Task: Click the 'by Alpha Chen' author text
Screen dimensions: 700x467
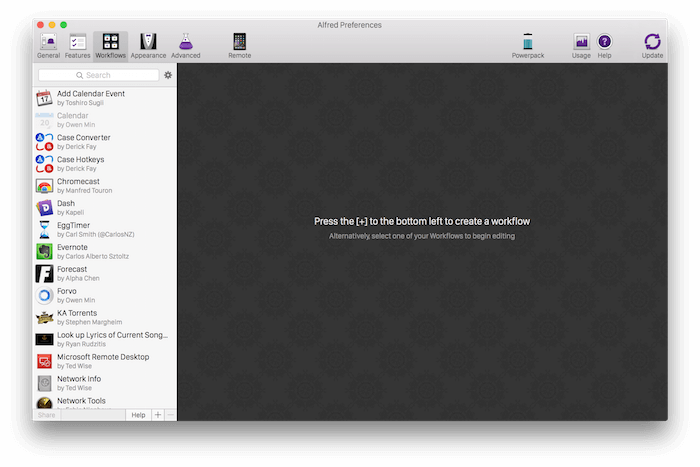Action: (78, 278)
